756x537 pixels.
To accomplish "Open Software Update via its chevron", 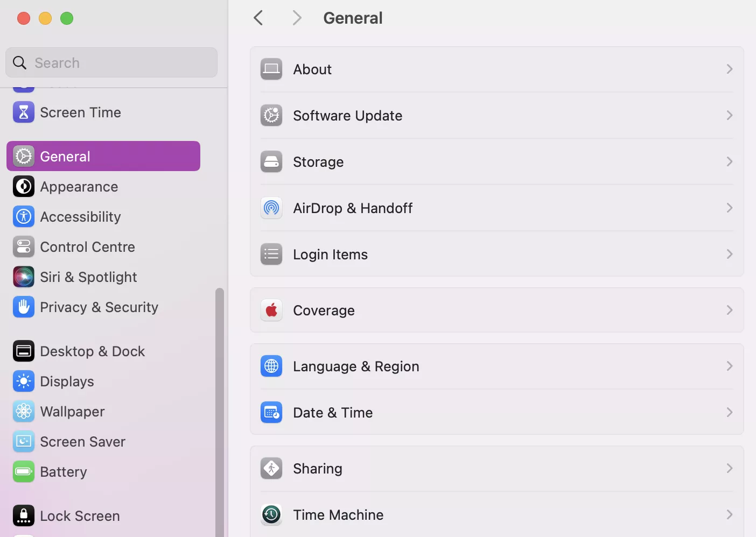I will 730,115.
